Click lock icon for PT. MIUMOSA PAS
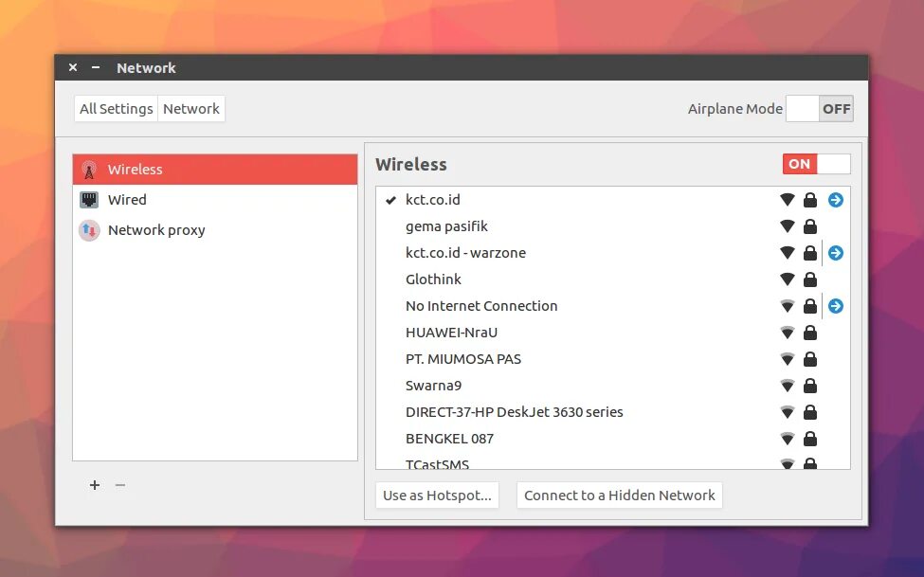The image size is (924, 577). [810, 359]
